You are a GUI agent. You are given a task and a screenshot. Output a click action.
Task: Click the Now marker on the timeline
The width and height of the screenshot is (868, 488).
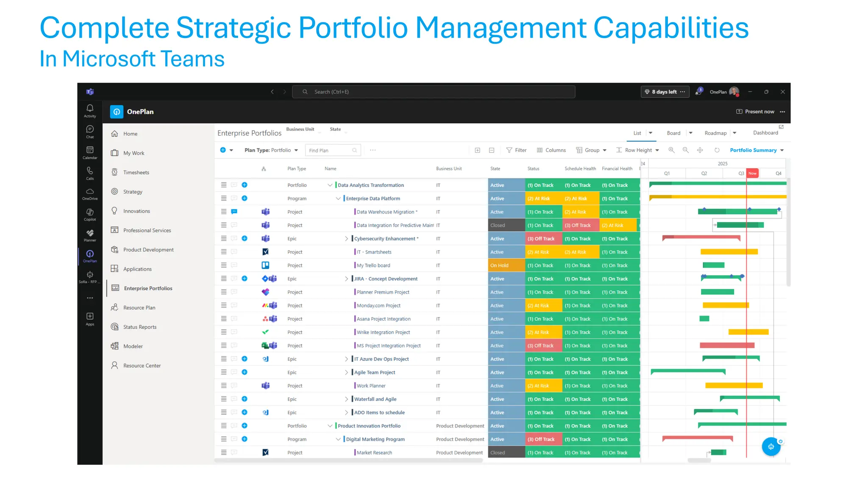pos(752,173)
